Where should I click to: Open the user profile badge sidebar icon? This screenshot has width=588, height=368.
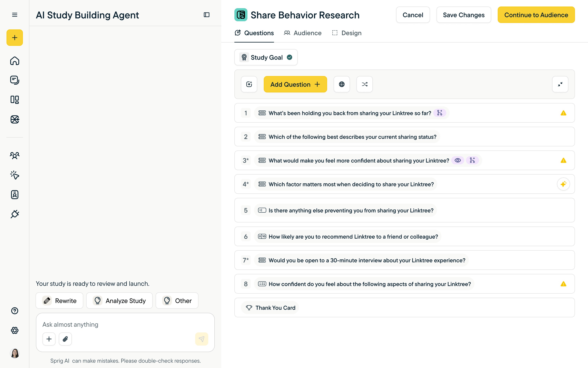point(14,194)
